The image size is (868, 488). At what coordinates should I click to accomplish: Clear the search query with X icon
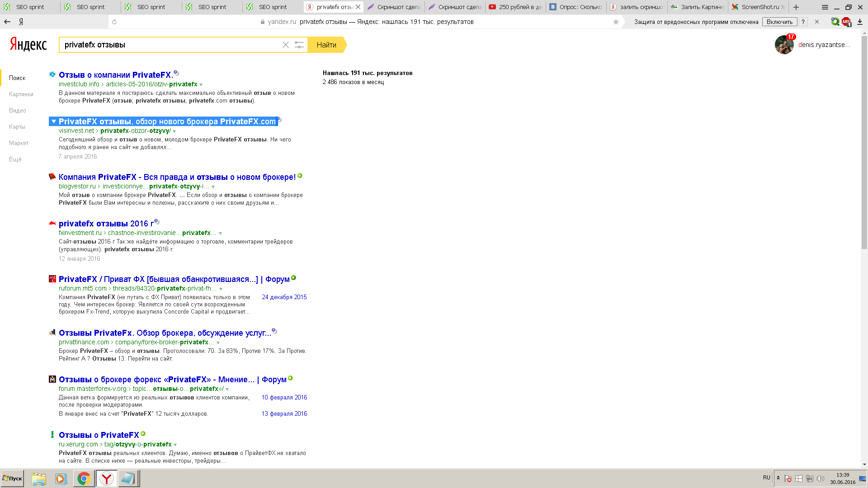click(286, 45)
